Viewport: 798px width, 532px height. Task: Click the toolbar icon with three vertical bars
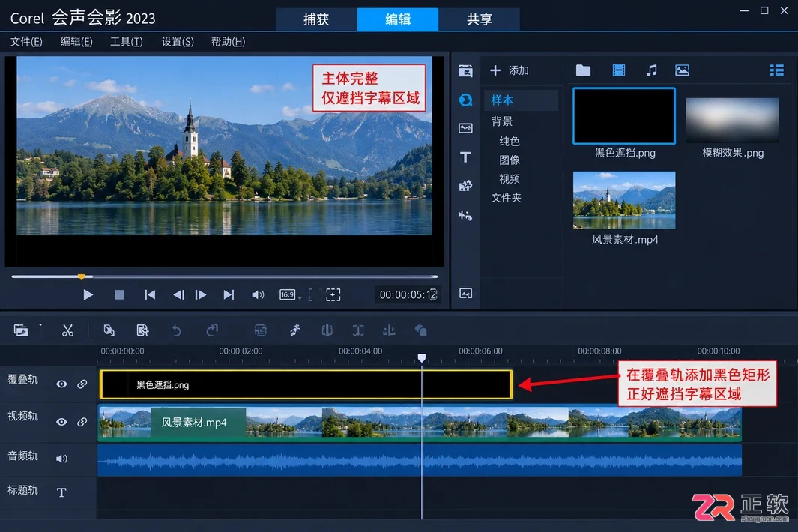point(389,331)
